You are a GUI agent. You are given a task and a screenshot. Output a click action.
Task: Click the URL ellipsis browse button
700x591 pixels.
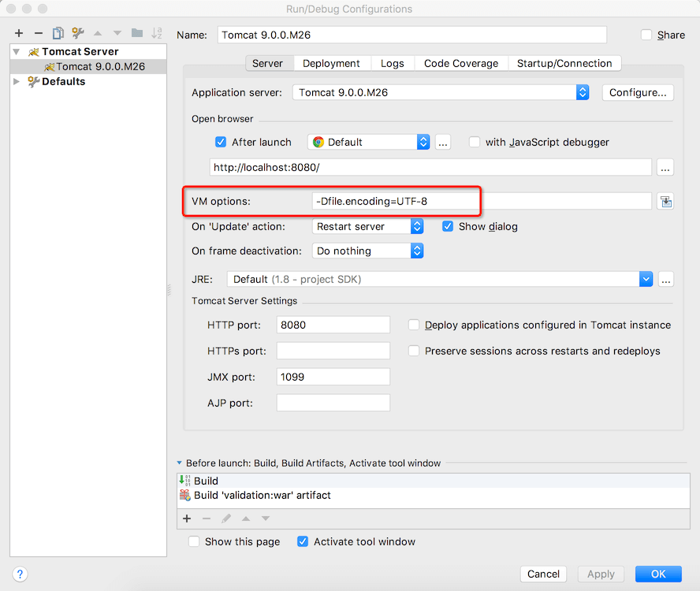click(x=665, y=168)
